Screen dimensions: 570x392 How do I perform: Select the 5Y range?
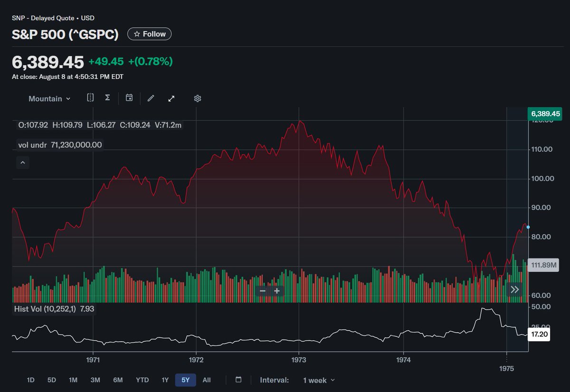click(x=185, y=380)
